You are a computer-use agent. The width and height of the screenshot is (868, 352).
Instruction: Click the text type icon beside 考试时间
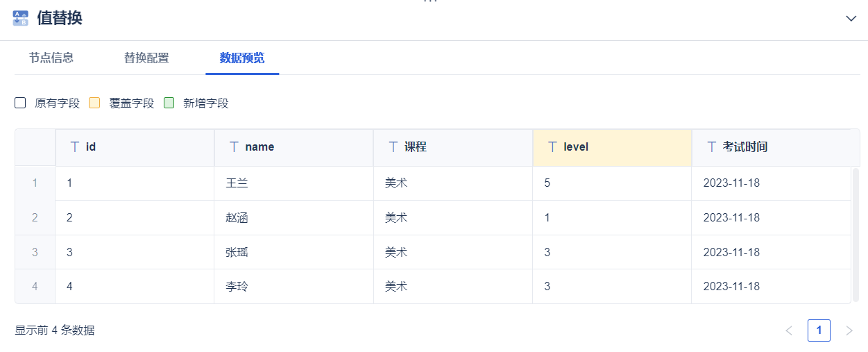pos(711,147)
